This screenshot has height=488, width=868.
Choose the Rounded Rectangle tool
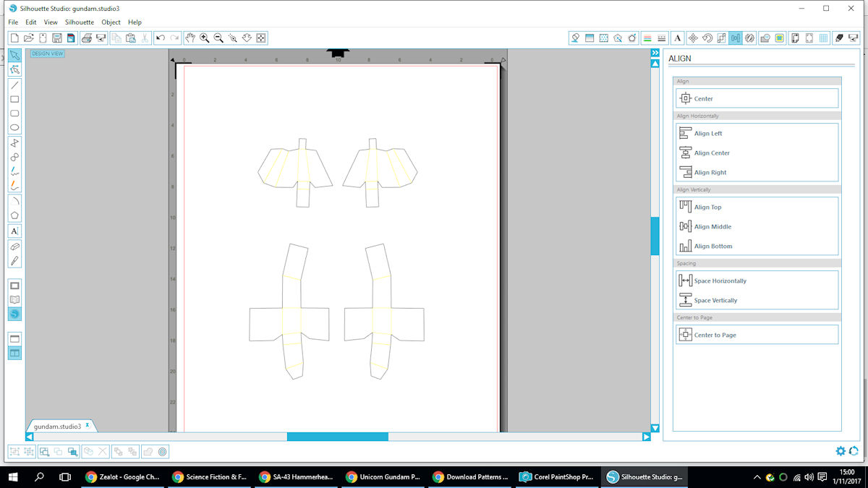[x=14, y=114]
